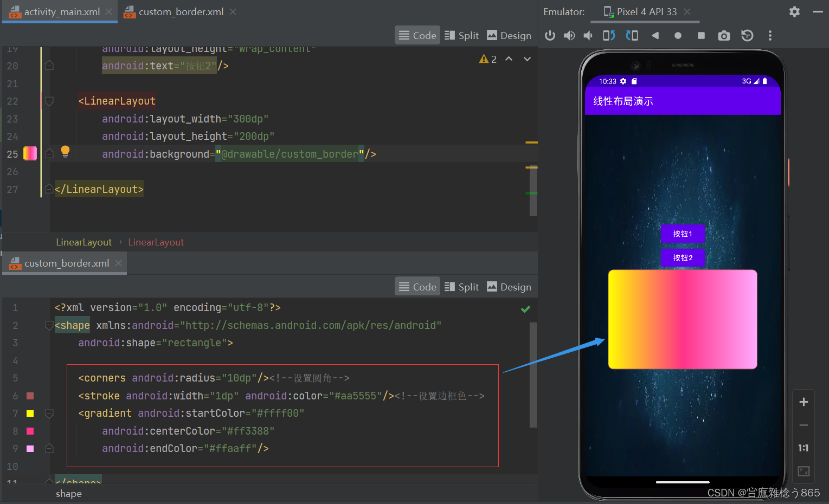This screenshot has width=829, height=504.
Task: Close the lower custom_border.xml editor tab
Action: click(x=118, y=263)
